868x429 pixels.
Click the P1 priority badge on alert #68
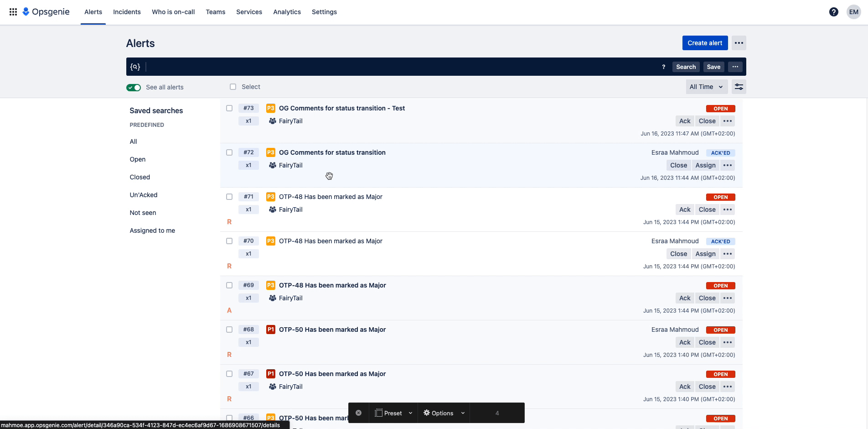click(270, 330)
